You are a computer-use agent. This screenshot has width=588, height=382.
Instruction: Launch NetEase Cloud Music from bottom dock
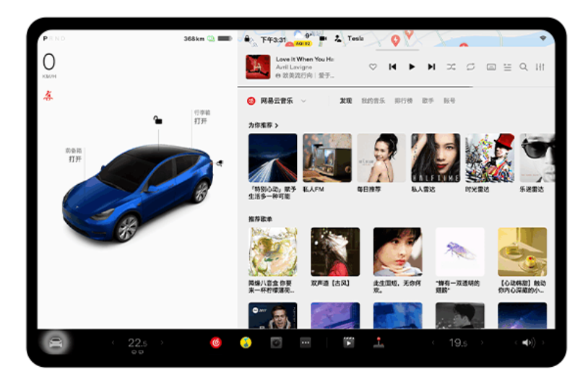click(216, 342)
